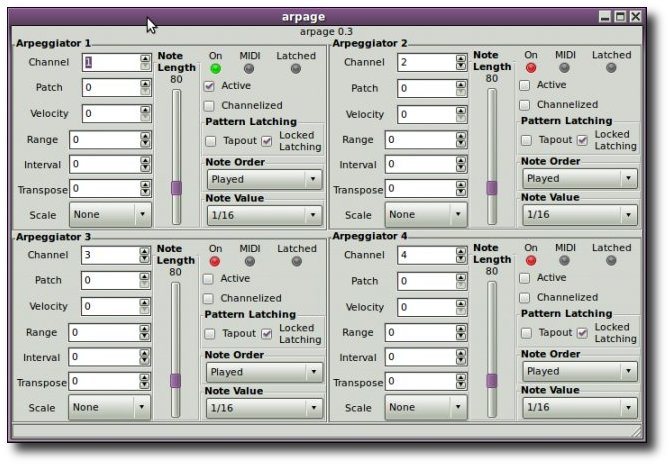Click Arpeggiator 2 red On indicator

pyautogui.click(x=531, y=67)
